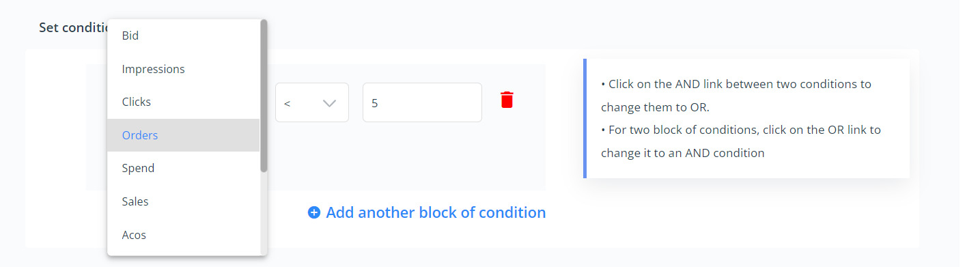
Task: Click the operator dropdown chevron arrow
Action: (330, 103)
